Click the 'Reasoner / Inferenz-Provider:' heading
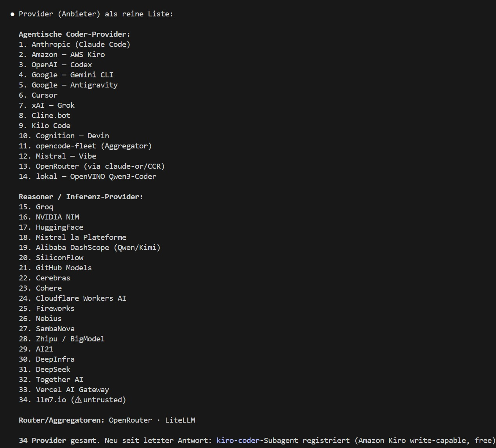Screen dimensions: 496x448 click(81, 196)
